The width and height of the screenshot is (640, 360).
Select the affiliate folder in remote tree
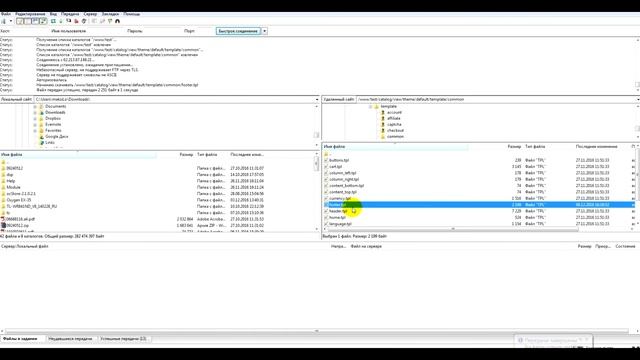point(394,118)
